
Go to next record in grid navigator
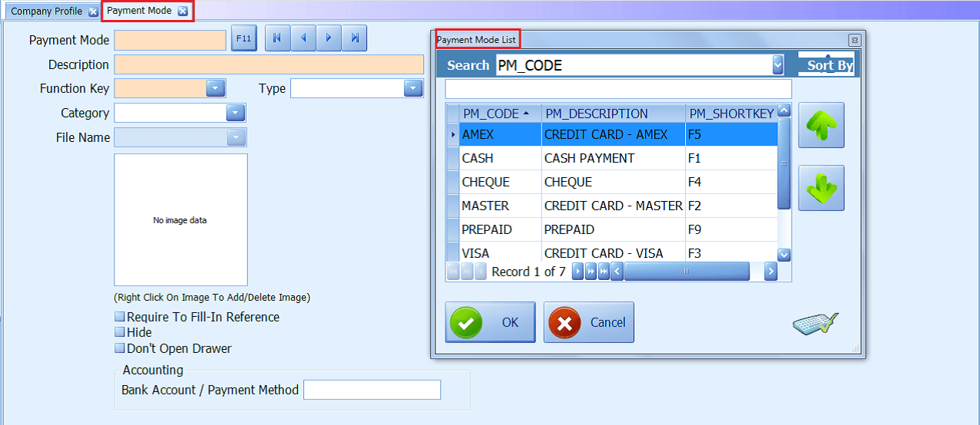(x=578, y=272)
